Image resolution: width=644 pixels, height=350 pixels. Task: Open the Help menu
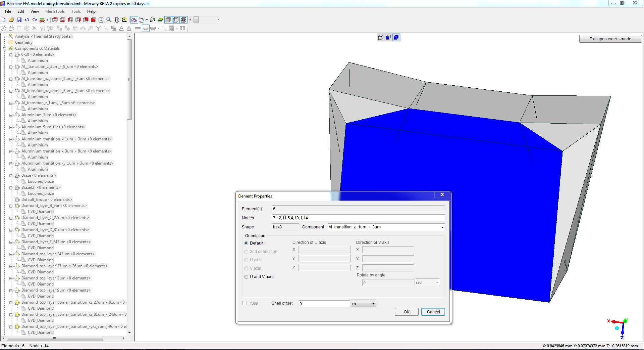[x=91, y=11]
